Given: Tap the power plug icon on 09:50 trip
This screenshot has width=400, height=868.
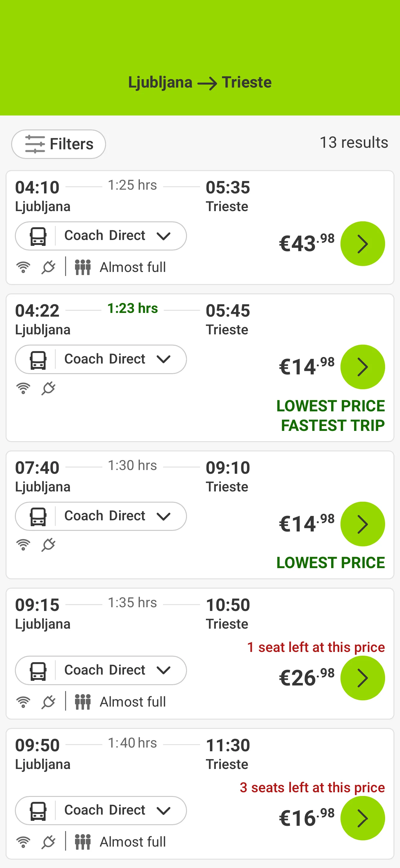Looking at the screenshot, I should pos(48,842).
